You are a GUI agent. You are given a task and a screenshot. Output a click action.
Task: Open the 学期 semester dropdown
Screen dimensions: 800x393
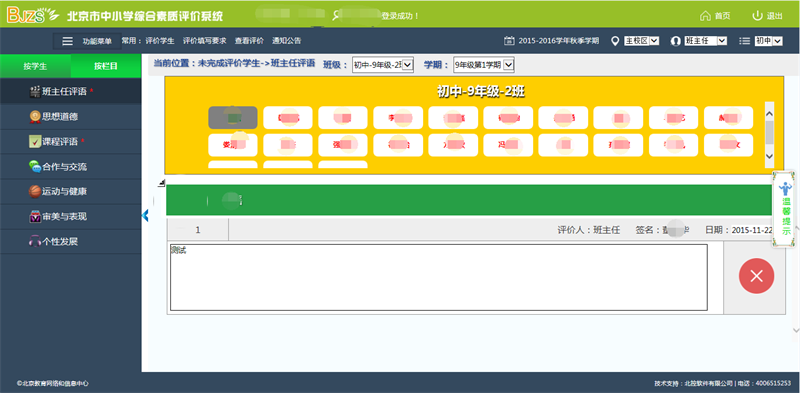(x=484, y=65)
